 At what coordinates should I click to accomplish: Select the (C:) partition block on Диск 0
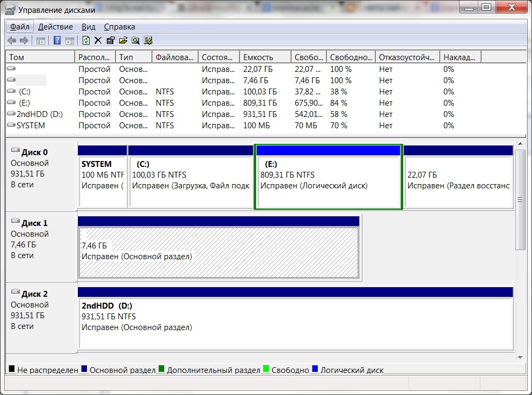click(191, 181)
